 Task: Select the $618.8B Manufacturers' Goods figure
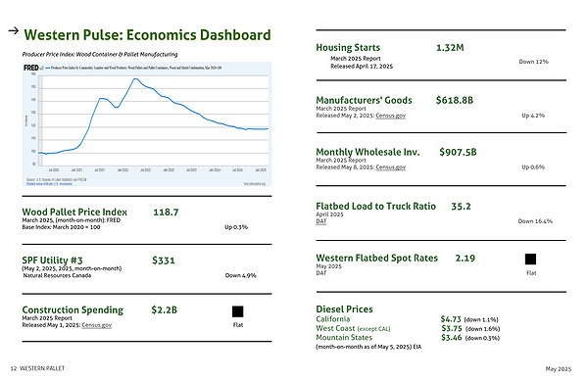(455, 100)
